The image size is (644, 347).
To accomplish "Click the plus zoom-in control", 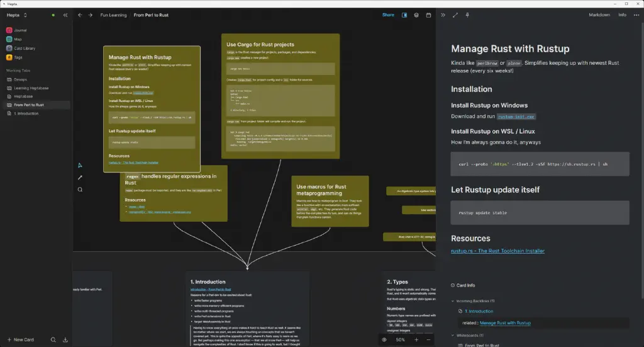I will coord(416,339).
